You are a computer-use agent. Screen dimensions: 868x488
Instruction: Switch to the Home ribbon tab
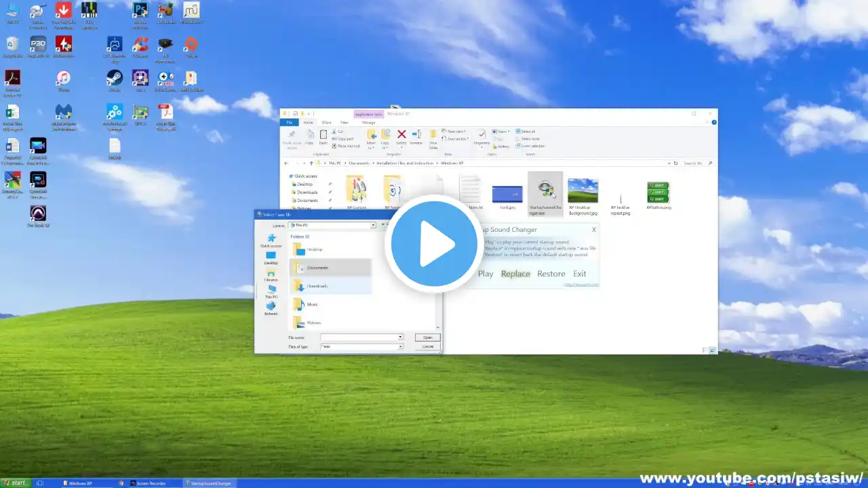pyautogui.click(x=308, y=123)
